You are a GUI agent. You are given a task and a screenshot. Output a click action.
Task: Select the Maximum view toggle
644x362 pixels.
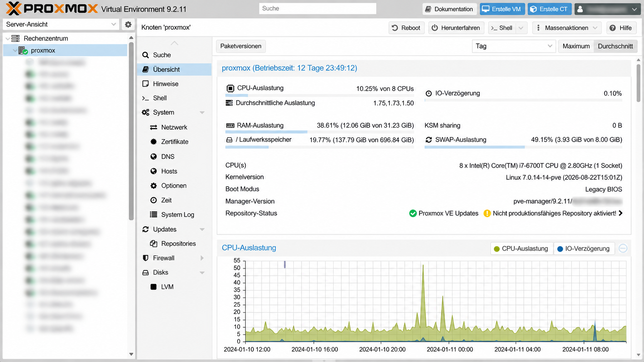click(x=576, y=46)
